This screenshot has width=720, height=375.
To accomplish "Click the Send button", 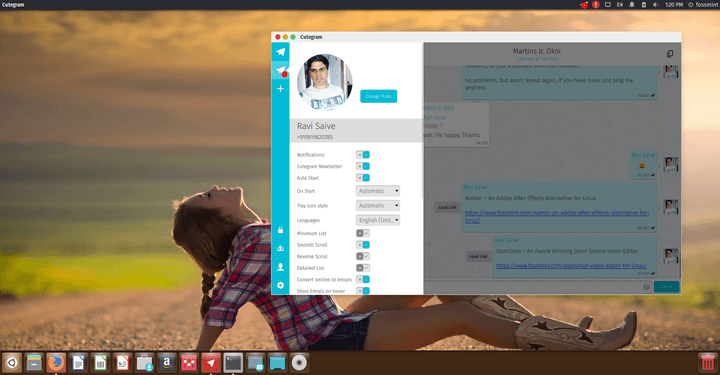I will 666,286.
